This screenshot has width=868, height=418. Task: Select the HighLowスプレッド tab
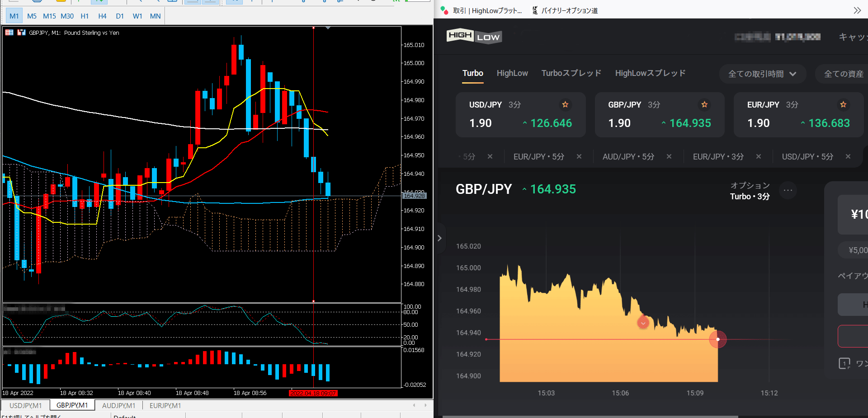[650, 73]
